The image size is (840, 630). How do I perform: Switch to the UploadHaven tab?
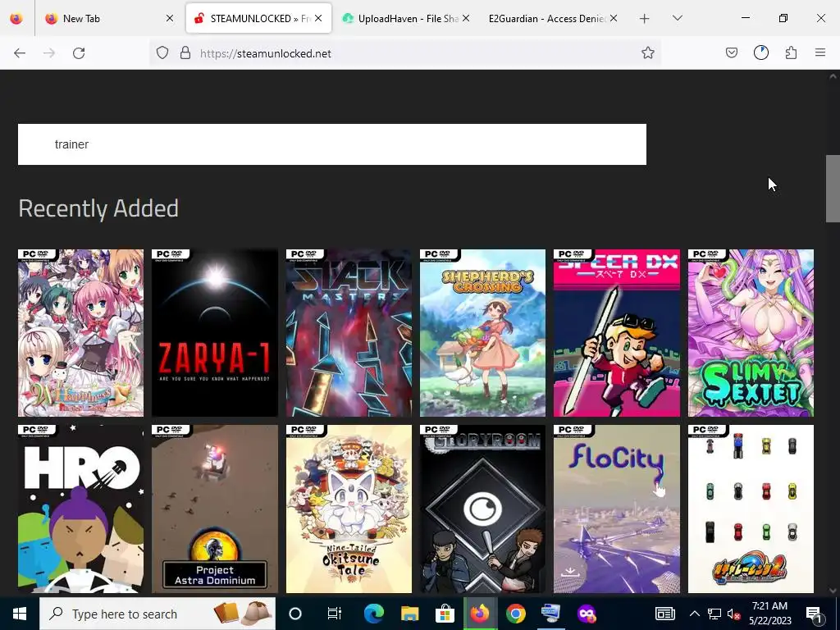405,19
